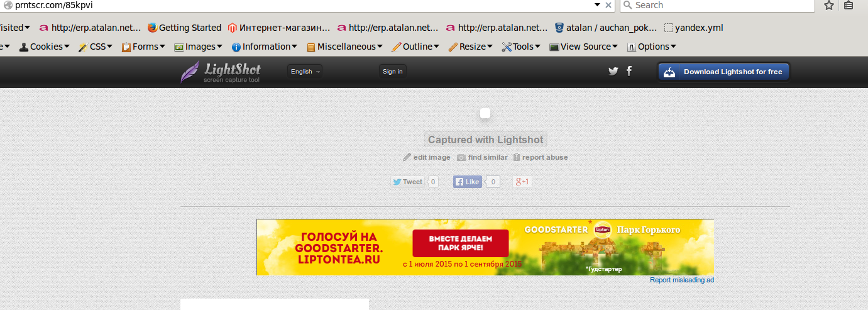
Task: Expand the Images menu
Action: point(219,47)
